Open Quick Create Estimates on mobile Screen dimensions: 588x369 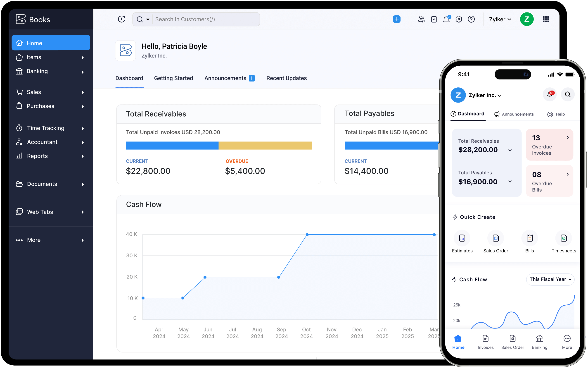point(462,238)
